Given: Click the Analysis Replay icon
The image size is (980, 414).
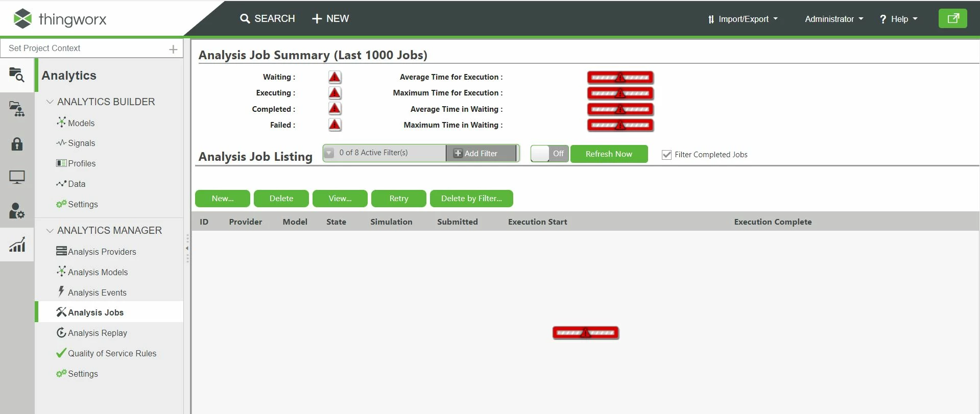Looking at the screenshot, I should coord(61,333).
